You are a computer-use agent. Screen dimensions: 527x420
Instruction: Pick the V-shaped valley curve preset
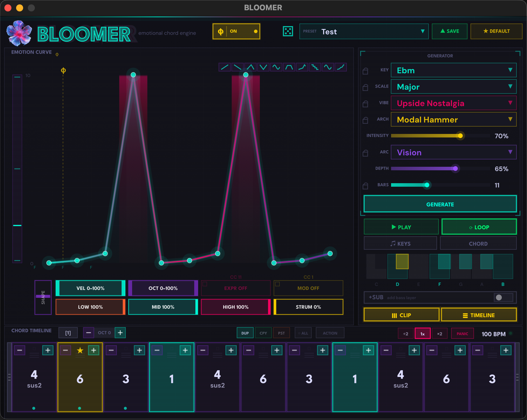coord(263,67)
